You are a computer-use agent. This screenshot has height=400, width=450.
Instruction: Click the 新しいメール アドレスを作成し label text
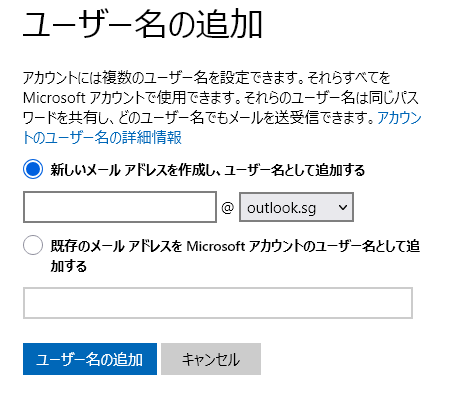(x=133, y=170)
